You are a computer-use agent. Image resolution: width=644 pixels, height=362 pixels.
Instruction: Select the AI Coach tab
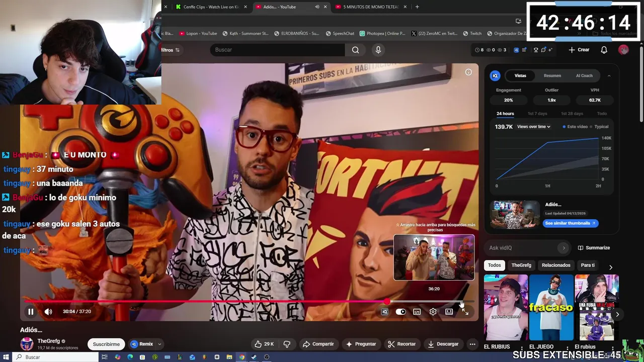(x=584, y=75)
